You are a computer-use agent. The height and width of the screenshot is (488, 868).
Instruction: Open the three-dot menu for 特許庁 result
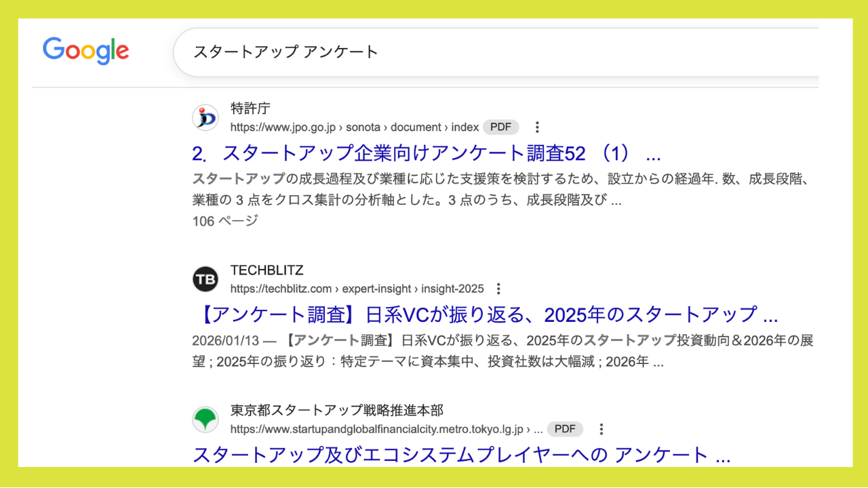(x=537, y=127)
